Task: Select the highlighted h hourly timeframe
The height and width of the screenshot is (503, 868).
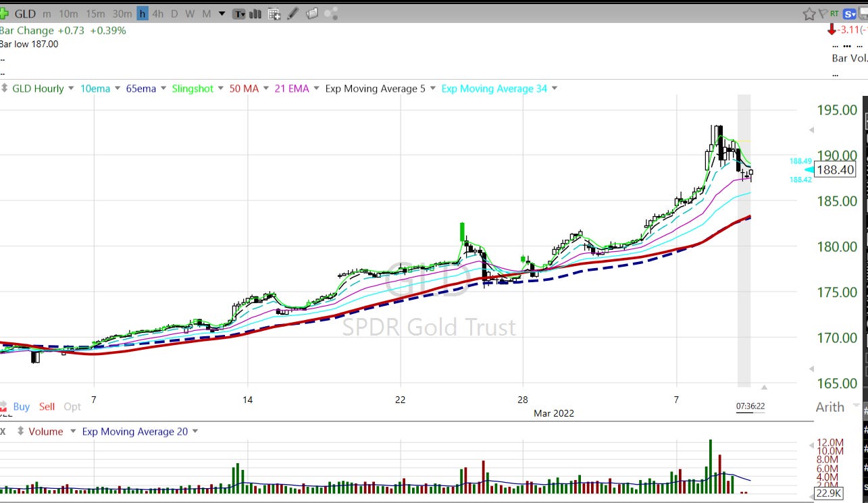Action: pyautogui.click(x=142, y=14)
